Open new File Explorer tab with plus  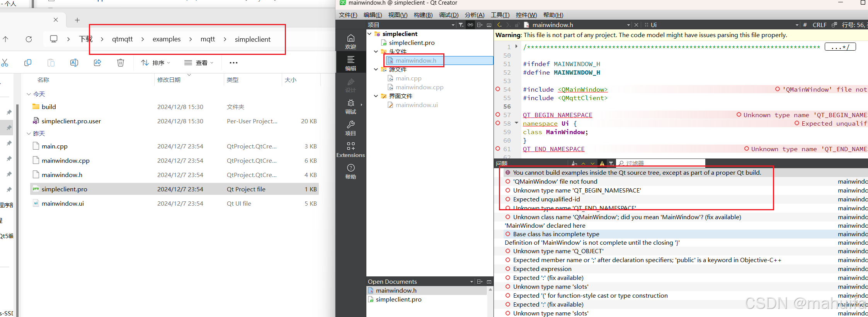(x=77, y=20)
